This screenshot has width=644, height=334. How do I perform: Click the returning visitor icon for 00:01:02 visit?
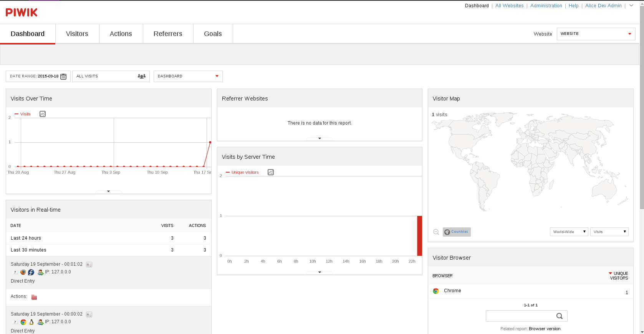(40, 272)
